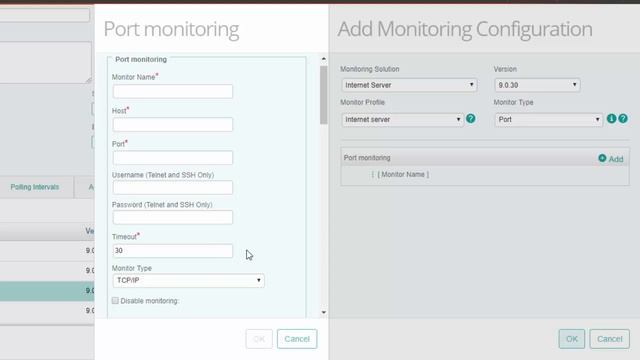Open the Monitor Type Port dropdown
Viewport: 640px width, 360px height.
click(549, 120)
